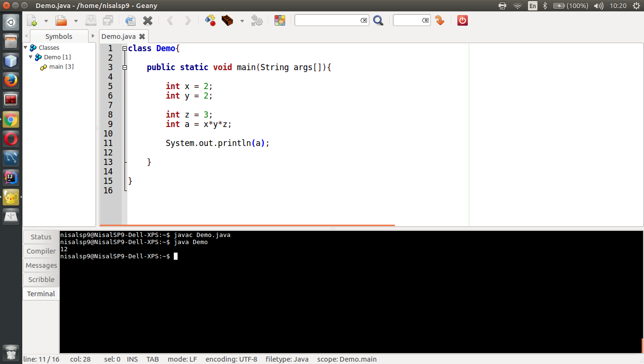Navigate forward with the right arrow toolbar icon
The image size is (644, 364).
188,20
